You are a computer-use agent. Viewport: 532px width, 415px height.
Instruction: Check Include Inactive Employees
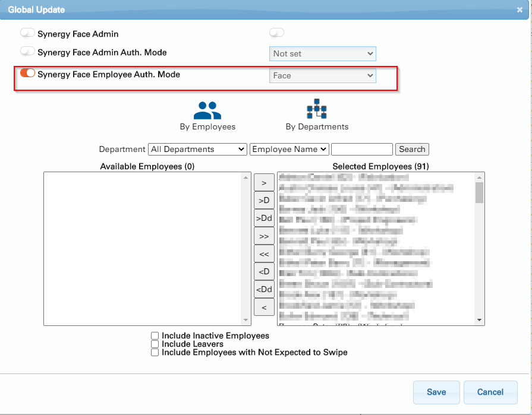point(155,335)
